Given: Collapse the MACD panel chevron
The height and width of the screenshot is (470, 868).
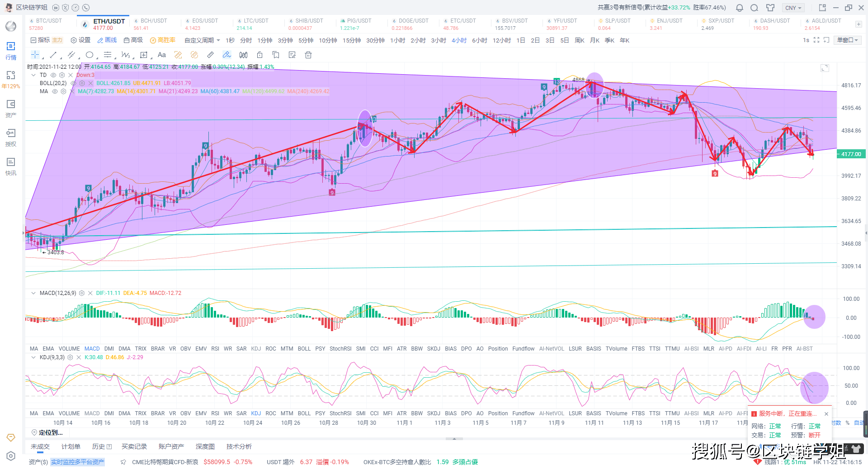Looking at the screenshot, I should click(33, 293).
